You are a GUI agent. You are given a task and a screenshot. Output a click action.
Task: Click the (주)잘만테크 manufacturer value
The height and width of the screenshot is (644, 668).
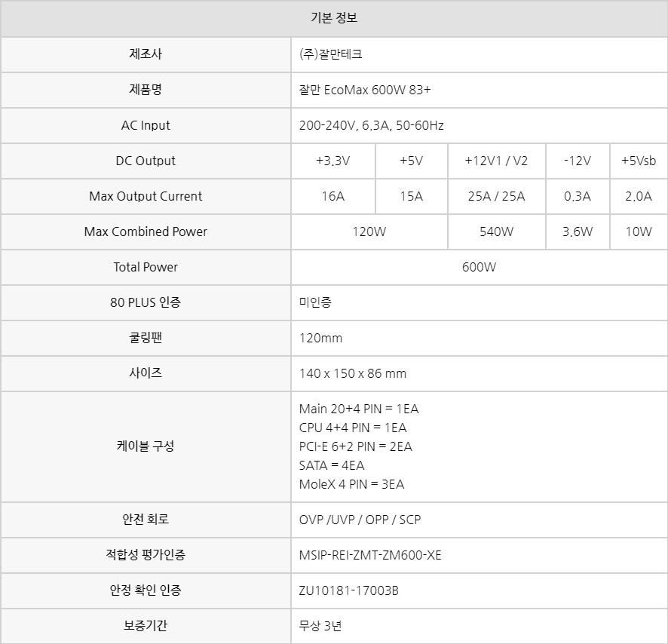330,54
